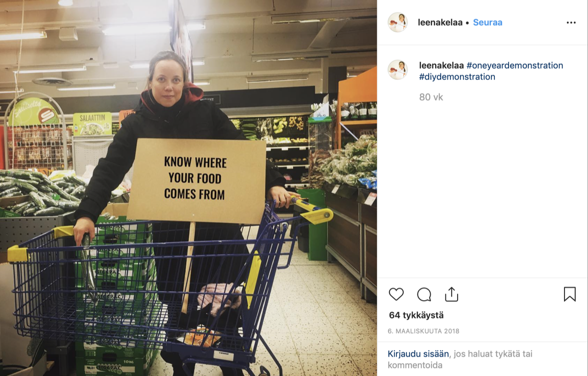
Task: Open the three-dot more options menu
Action: click(x=571, y=23)
